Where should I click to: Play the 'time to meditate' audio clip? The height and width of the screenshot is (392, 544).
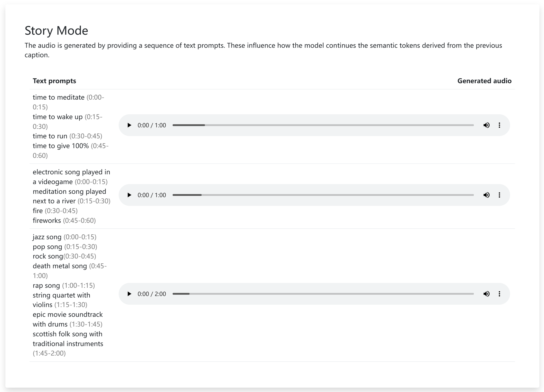click(129, 125)
